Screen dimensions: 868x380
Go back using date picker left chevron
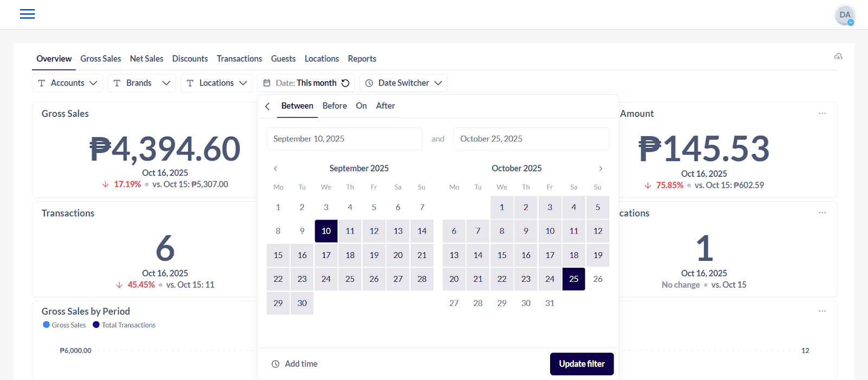click(x=267, y=106)
